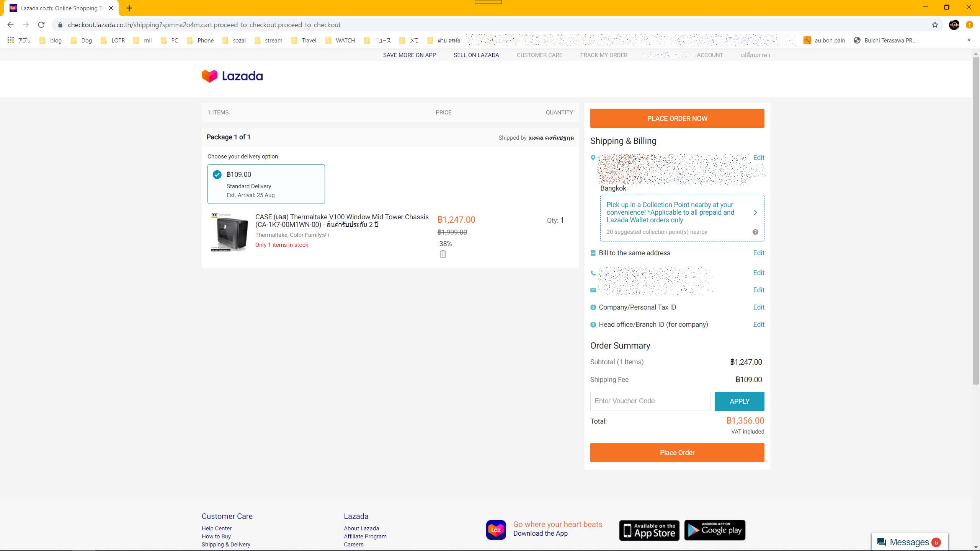Image resolution: width=980 pixels, height=551 pixels.
Task: Open the WATCH bookmarks folder
Action: (x=340, y=40)
